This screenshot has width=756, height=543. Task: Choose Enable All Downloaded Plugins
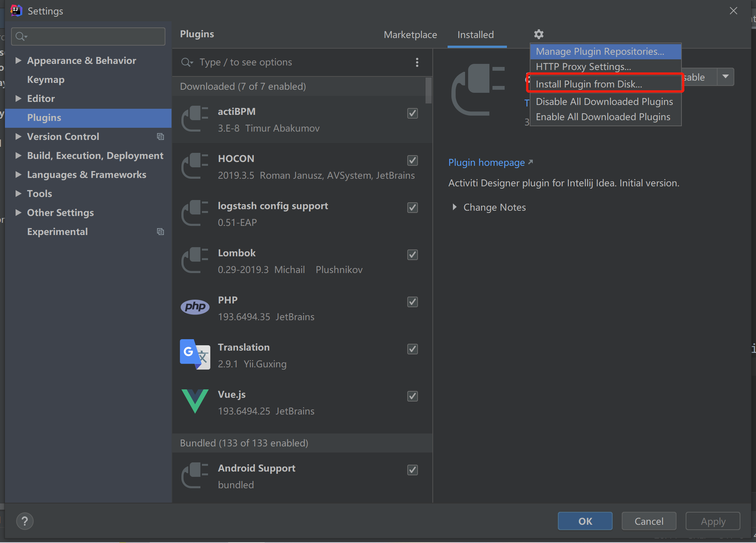point(605,117)
